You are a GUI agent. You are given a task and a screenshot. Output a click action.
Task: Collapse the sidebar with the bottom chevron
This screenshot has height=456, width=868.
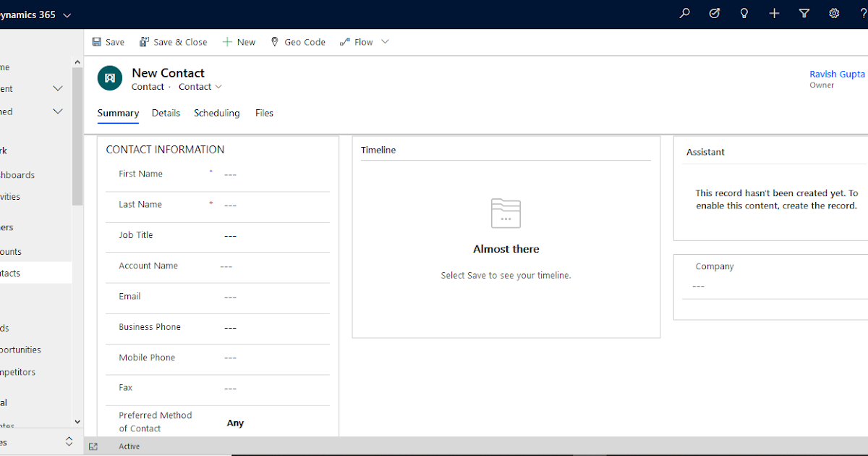pos(69,441)
